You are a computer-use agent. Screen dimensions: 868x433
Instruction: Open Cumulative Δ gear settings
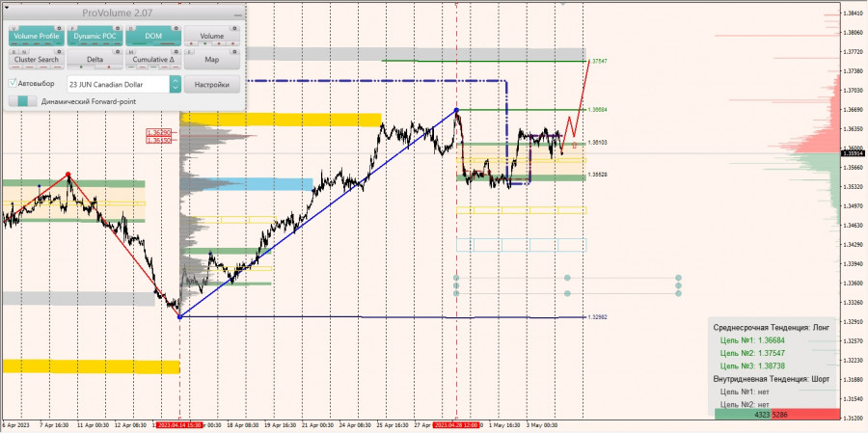[176, 51]
